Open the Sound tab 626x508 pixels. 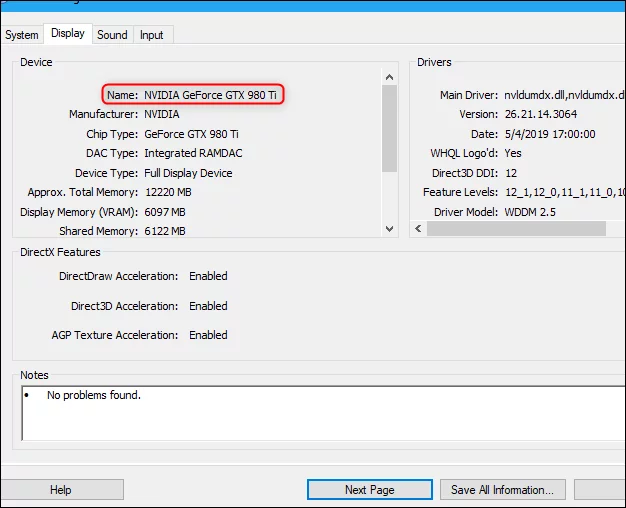click(112, 35)
